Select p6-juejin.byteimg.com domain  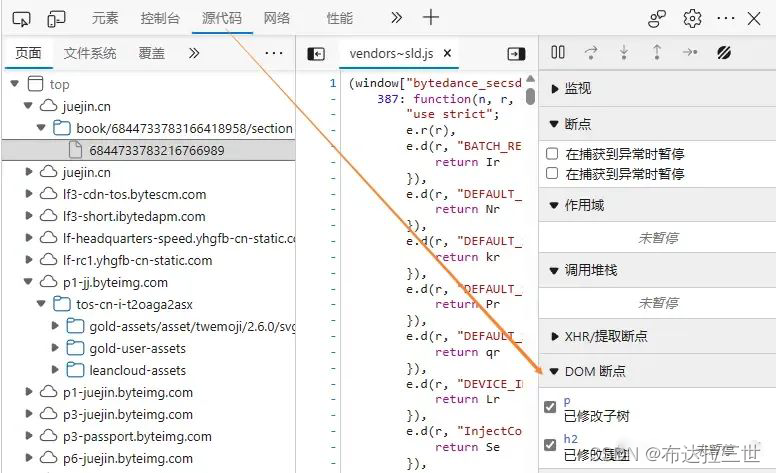click(x=128, y=458)
